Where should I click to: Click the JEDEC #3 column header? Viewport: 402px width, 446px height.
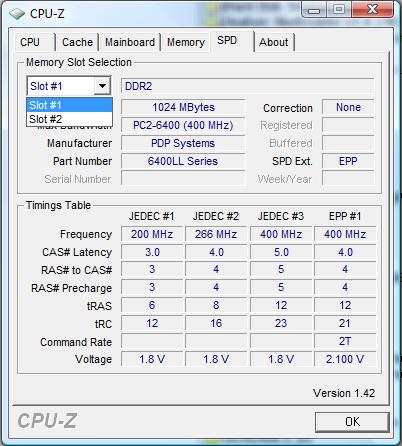click(x=281, y=216)
